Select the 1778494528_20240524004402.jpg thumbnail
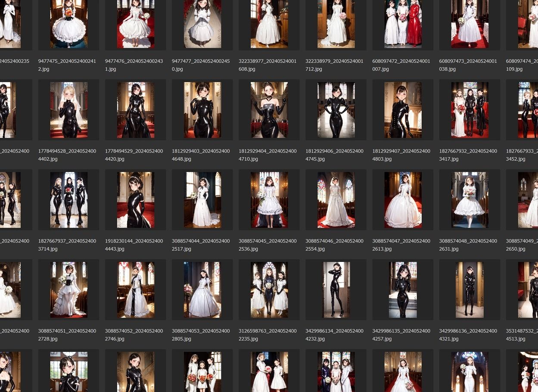The height and width of the screenshot is (392, 538). pos(68,110)
